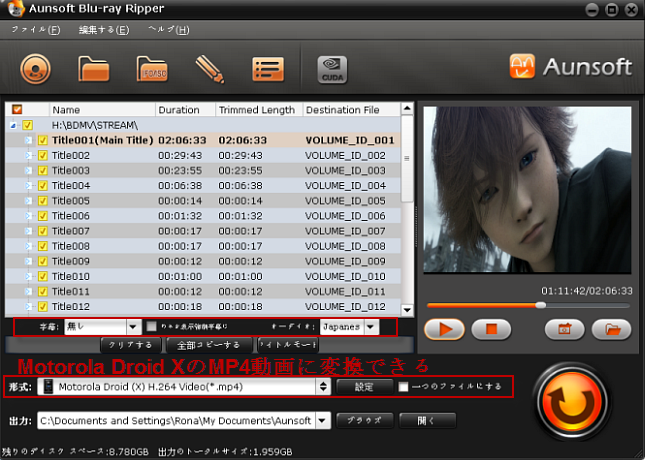Open the Motorola Droid (X) format dropdown

[184, 386]
